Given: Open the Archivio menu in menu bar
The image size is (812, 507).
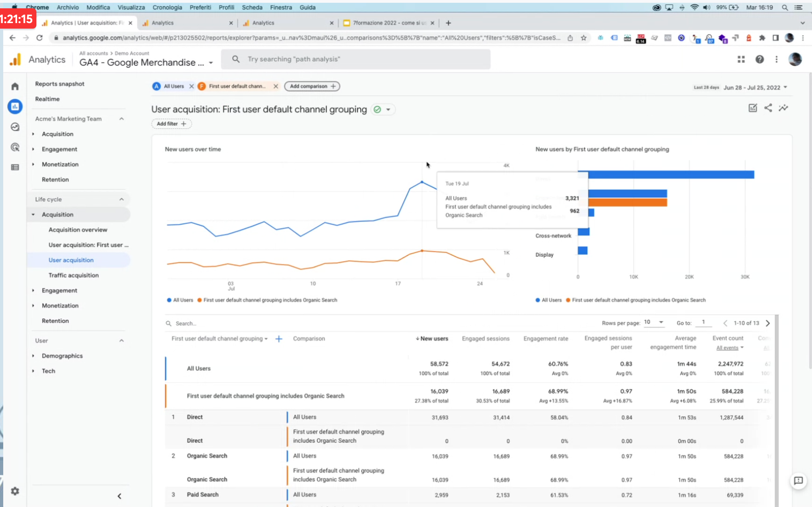Looking at the screenshot, I should pos(67,7).
